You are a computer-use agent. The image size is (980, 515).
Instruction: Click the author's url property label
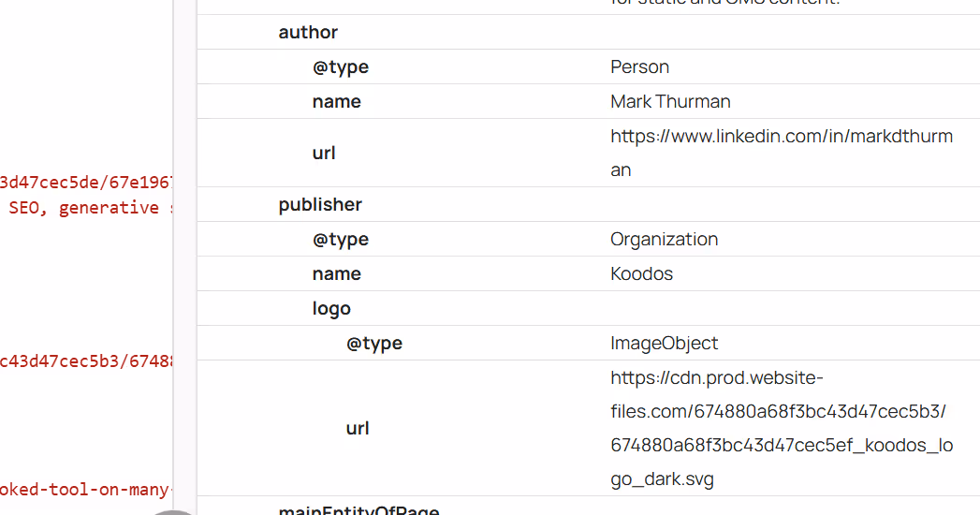coord(324,154)
